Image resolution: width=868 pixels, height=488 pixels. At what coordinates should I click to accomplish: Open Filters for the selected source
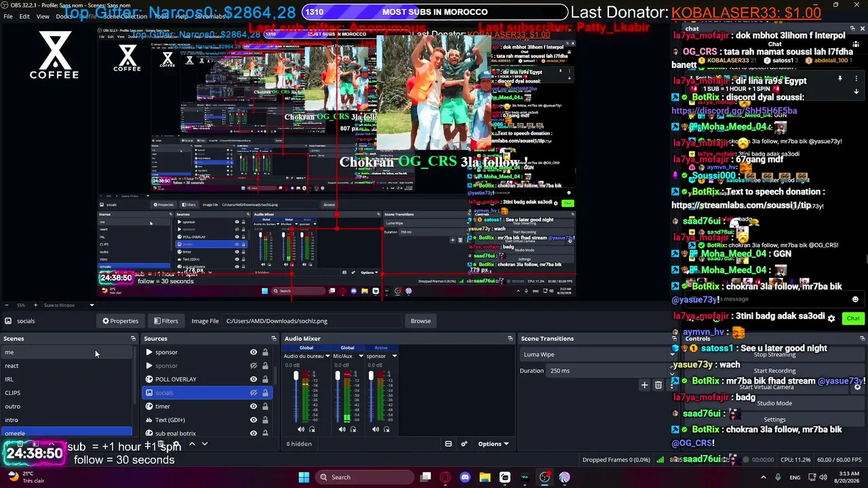click(166, 321)
